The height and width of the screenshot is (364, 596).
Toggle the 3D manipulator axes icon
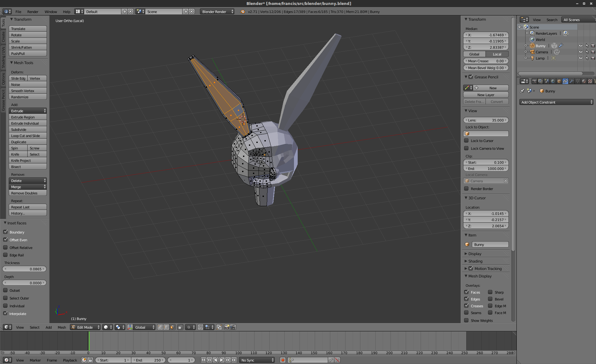click(x=130, y=327)
